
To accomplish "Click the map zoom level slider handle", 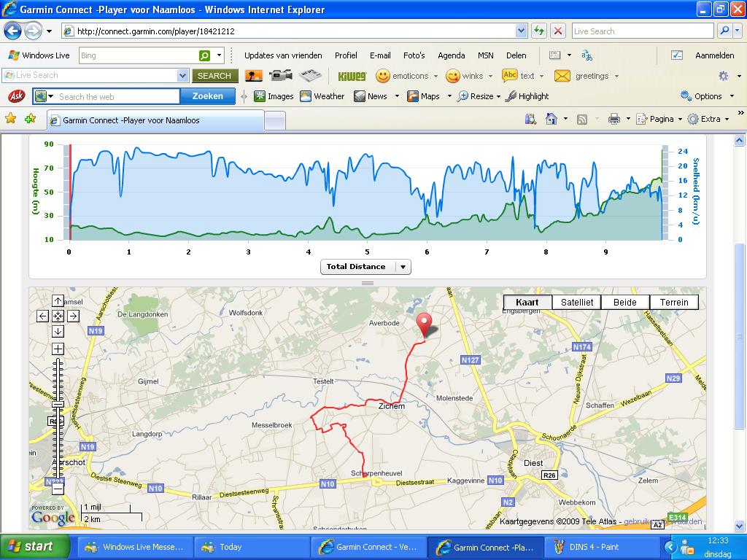I will pyautogui.click(x=58, y=404).
